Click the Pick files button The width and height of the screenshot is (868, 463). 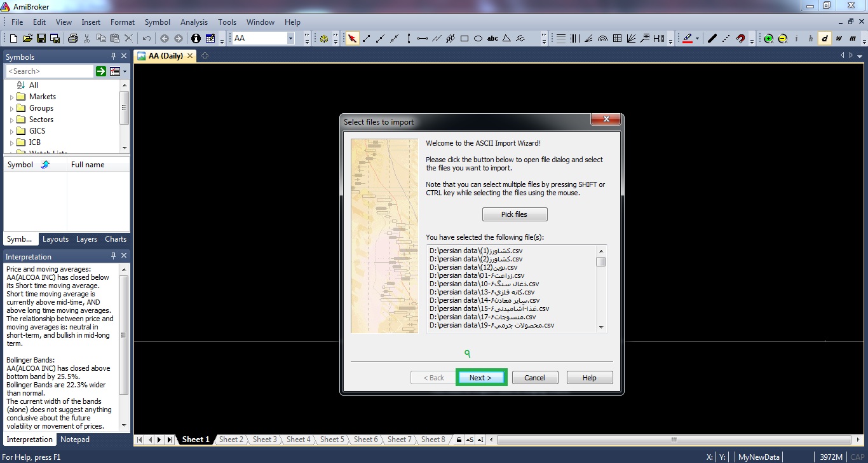[x=514, y=214]
